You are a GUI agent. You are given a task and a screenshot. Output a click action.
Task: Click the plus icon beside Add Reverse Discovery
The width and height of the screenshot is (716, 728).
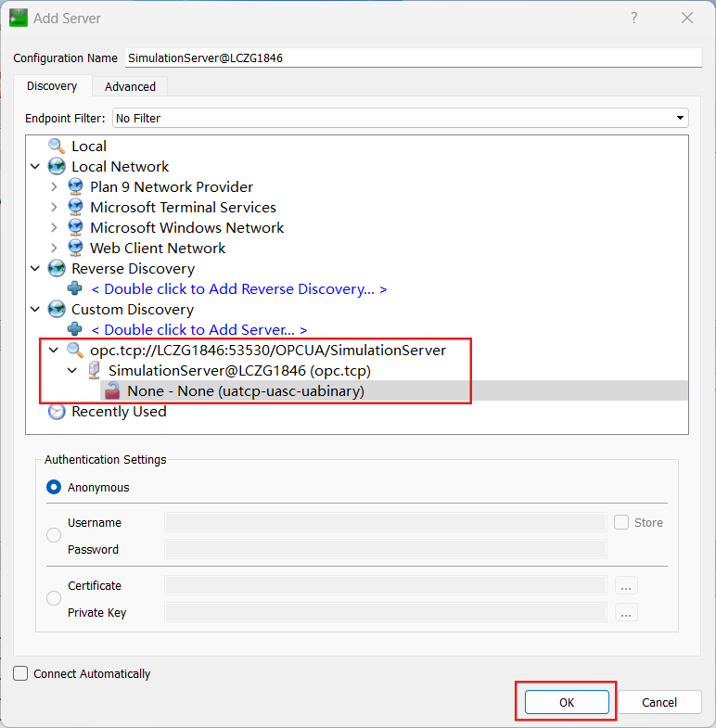(x=75, y=288)
